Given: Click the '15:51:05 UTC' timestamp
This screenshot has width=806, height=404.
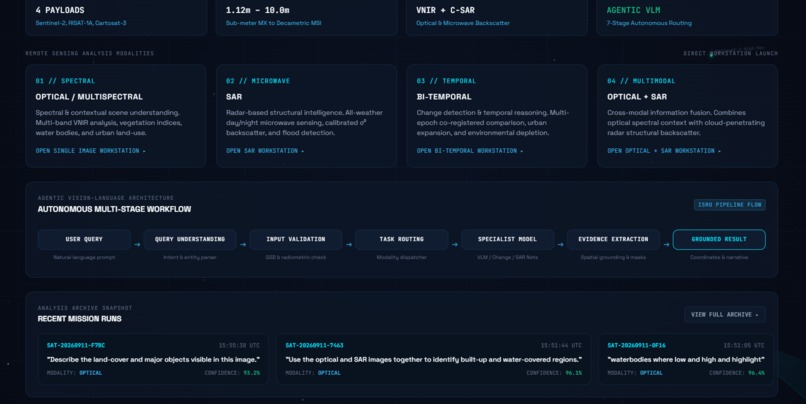Looking at the screenshot, I should [744, 345].
